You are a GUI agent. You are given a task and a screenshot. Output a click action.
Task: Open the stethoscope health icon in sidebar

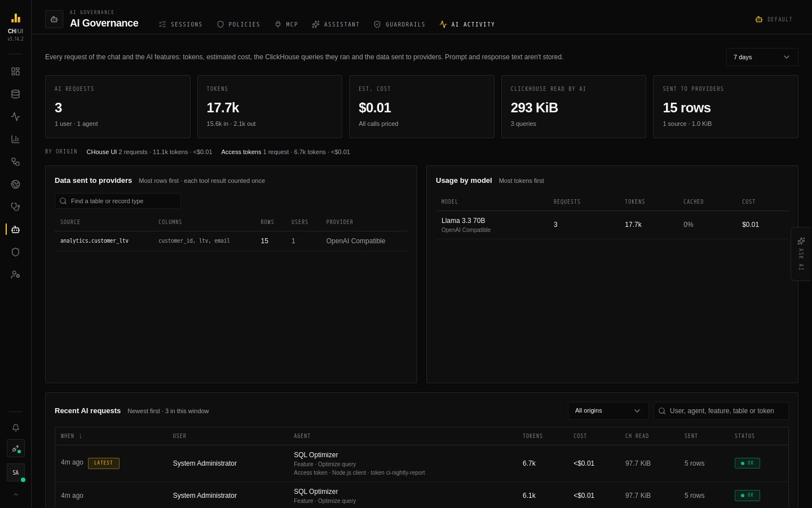(15, 207)
